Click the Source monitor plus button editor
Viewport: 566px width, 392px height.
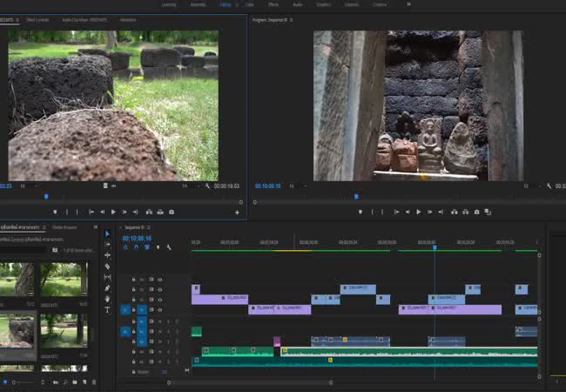point(237,212)
